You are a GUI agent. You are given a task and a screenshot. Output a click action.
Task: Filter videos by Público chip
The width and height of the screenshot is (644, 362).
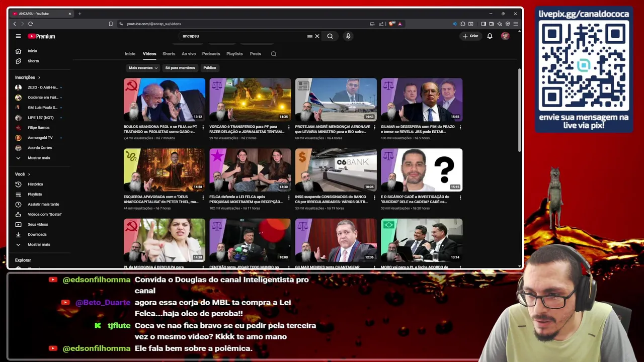point(210,68)
